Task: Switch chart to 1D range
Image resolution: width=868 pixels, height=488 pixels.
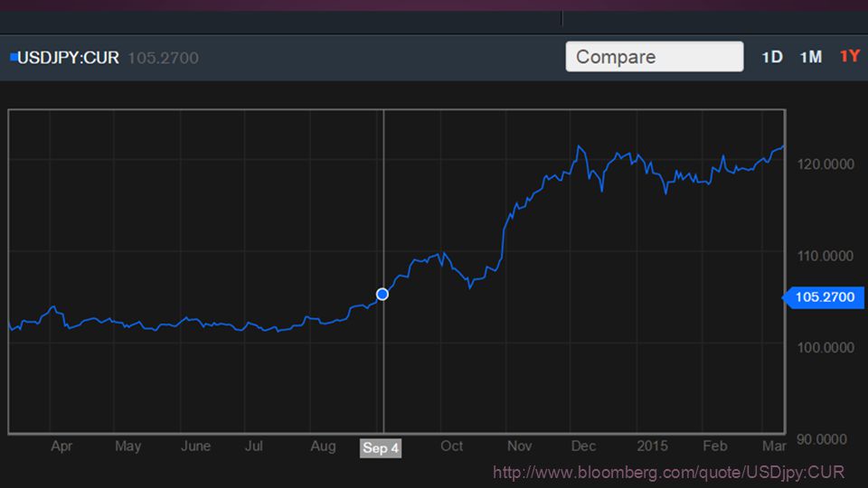Action: (772, 57)
